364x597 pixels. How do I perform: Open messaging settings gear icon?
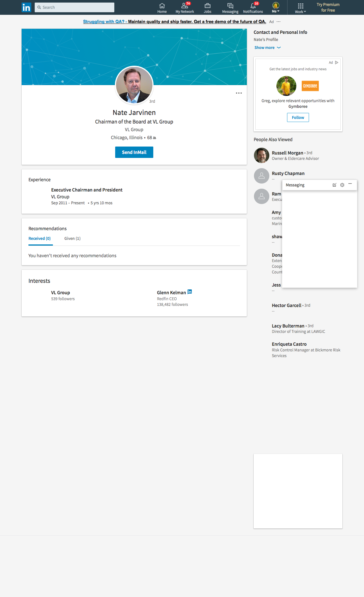coord(342,185)
